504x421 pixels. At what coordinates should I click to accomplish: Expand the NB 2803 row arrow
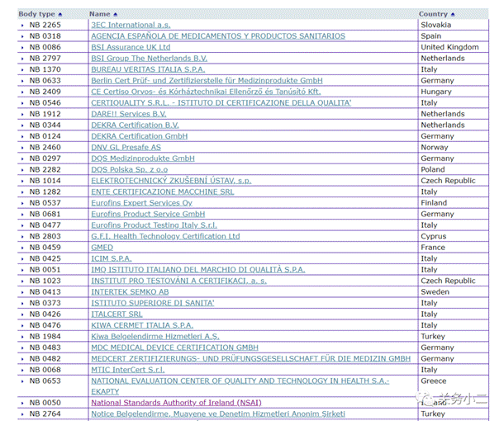tap(22, 236)
